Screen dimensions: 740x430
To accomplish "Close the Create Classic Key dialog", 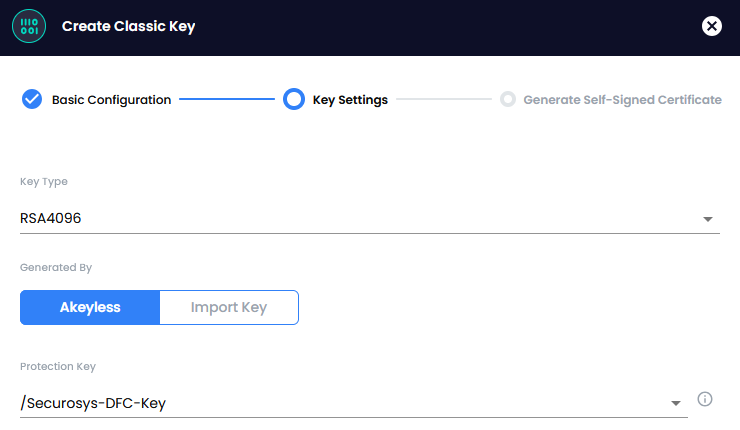I will click(712, 27).
